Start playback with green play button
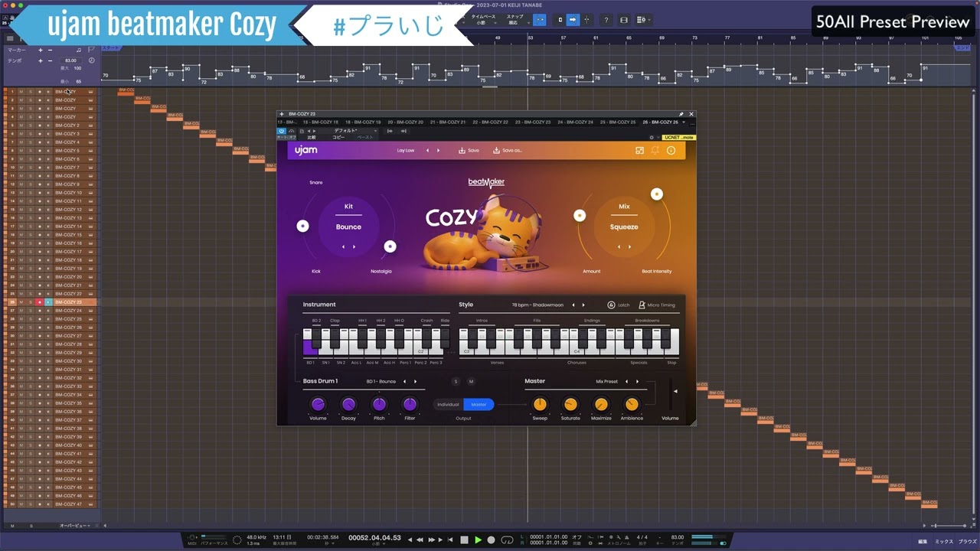Screen dimensions: 980x551 point(479,540)
